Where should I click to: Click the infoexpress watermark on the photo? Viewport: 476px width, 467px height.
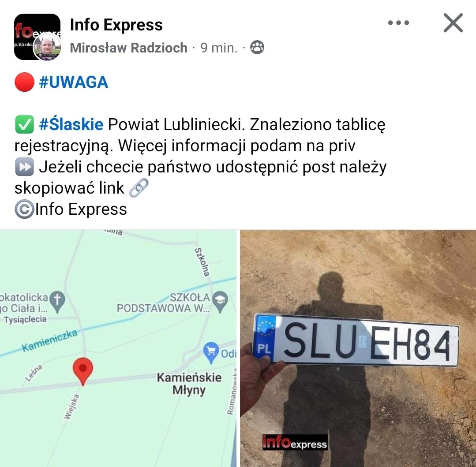tap(295, 442)
